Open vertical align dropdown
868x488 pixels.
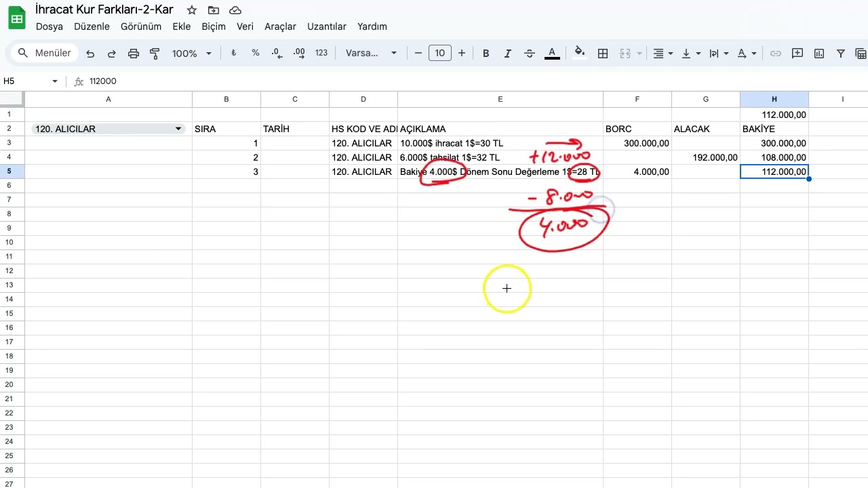coord(690,54)
